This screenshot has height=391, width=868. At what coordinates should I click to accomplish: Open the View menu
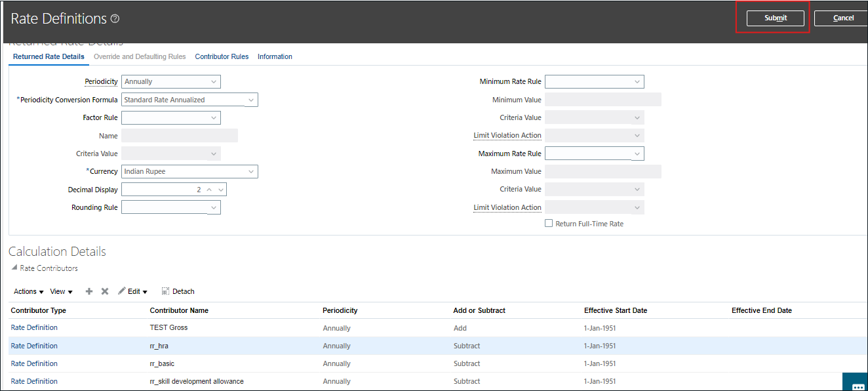point(59,291)
